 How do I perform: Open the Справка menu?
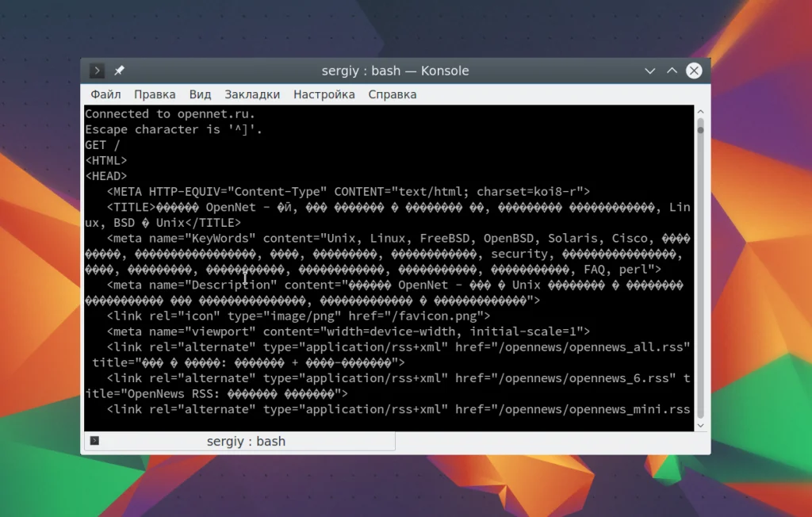(x=393, y=94)
